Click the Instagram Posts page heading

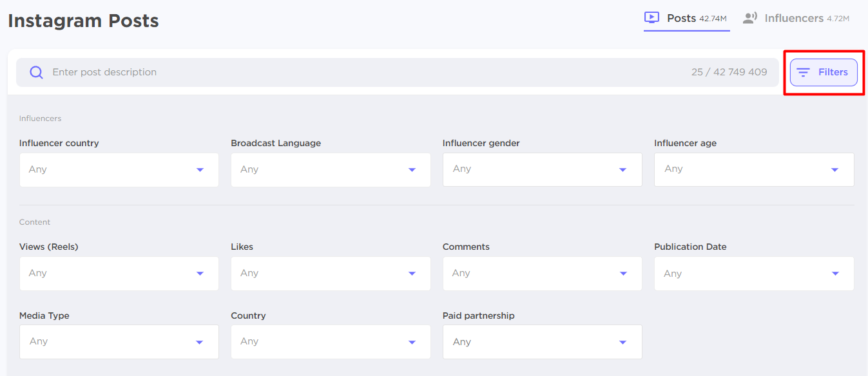pos(83,21)
